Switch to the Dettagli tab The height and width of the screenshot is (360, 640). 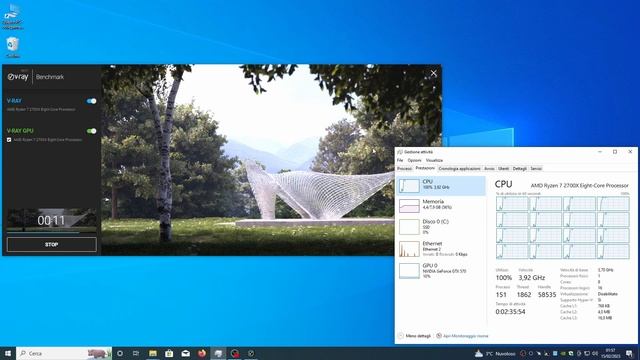pyautogui.click(x=520, y=169)
